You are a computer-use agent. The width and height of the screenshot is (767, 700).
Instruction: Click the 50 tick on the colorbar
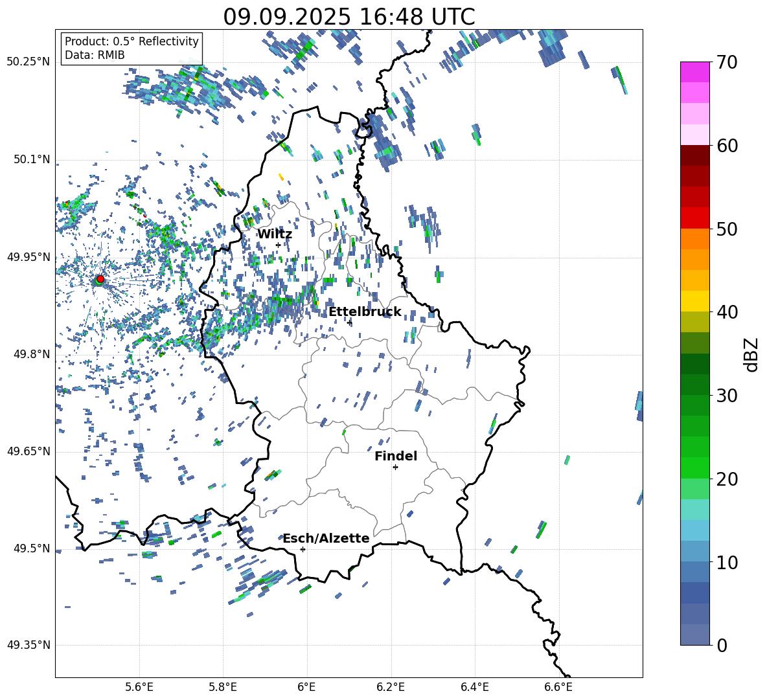point(727,229)
